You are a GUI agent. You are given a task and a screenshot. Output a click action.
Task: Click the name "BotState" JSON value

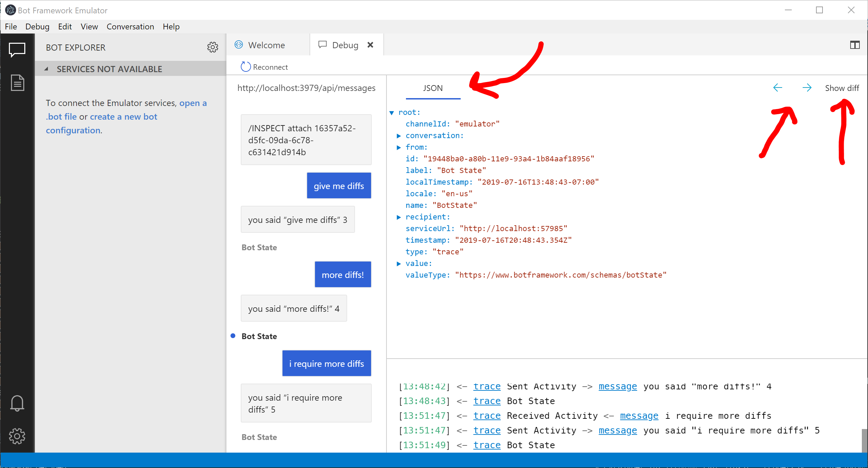(x=455, y=205)
